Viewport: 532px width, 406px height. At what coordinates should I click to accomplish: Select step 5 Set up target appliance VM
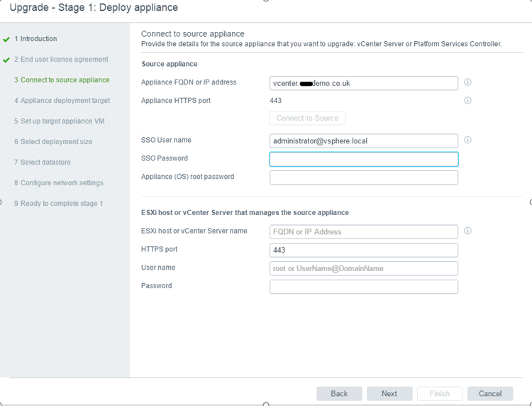click(60, 121)
